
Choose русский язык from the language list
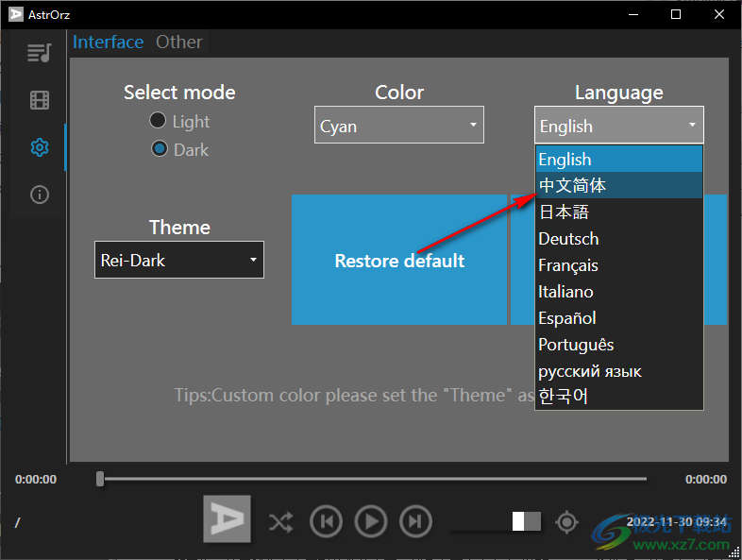[619, 371]
